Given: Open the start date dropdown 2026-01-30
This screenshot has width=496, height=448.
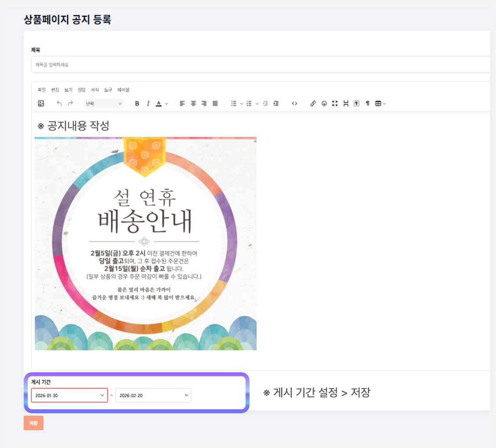Looking at the screenshot, I should tap(69, 395).
